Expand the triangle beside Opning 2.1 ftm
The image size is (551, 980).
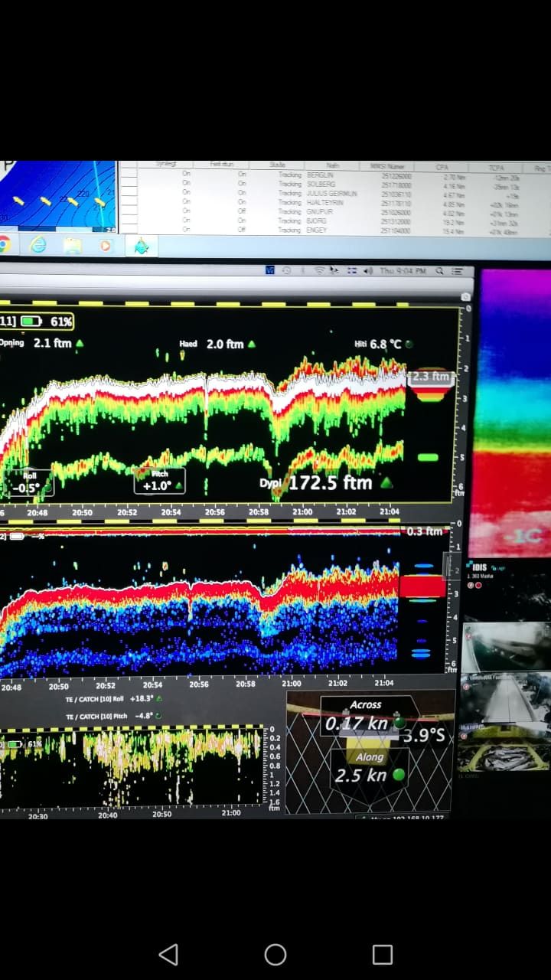point(80,344)
